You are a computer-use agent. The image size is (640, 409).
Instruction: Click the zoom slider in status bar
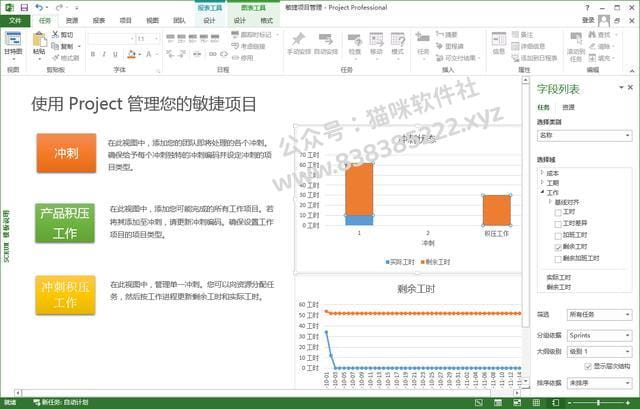[598, 403]
